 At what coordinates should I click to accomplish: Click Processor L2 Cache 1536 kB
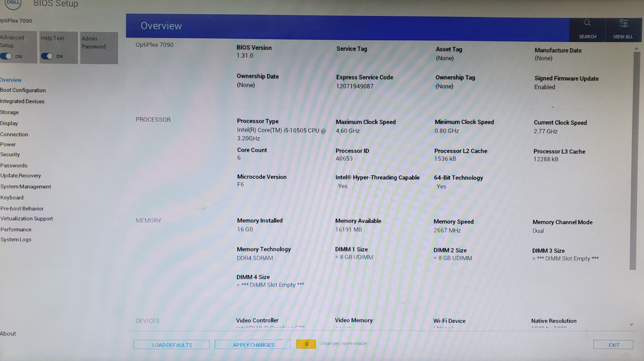tap(445, 159)
